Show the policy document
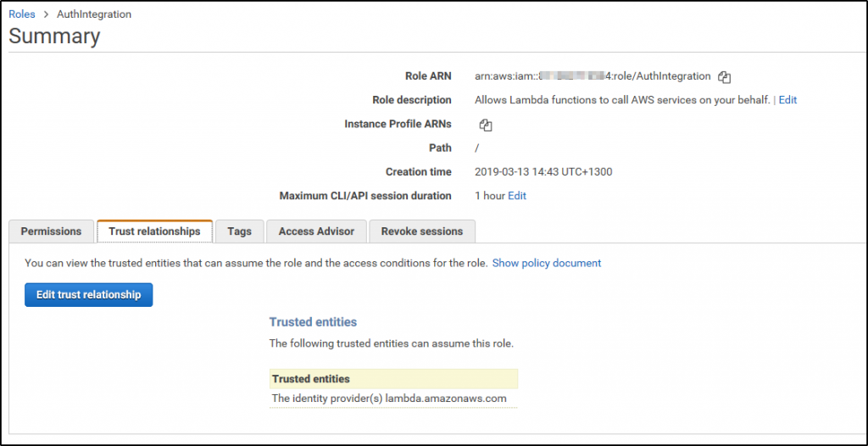 click(547, 264)
